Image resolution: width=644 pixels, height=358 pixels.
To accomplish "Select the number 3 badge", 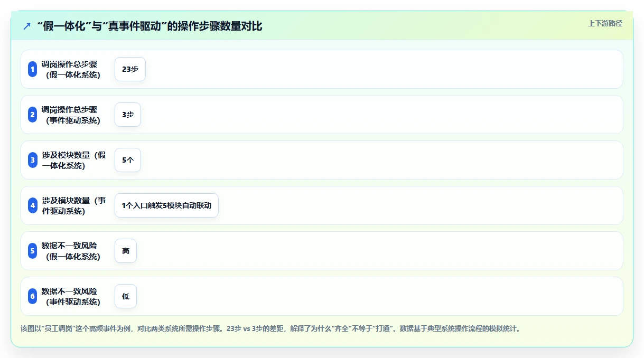I will click(x=32, y=160).
